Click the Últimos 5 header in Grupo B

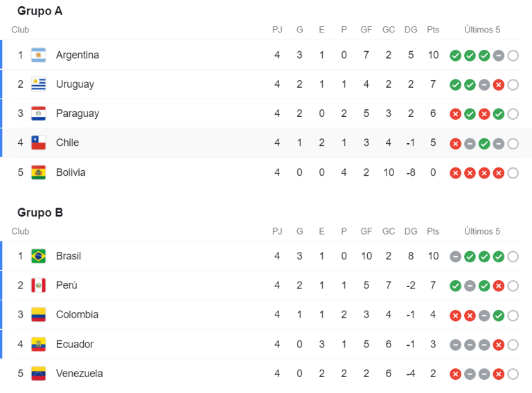[x=482, y=231]
